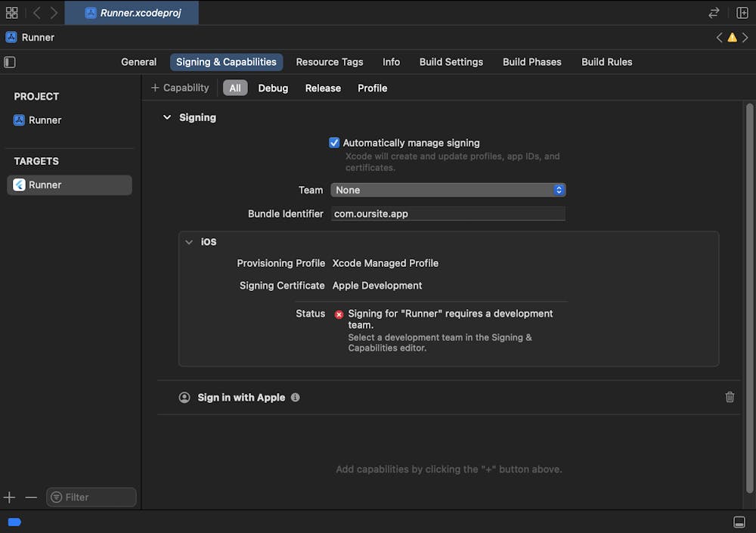Collapse the iOS signing subsection
Screen dimensions: 756x533
189,242
